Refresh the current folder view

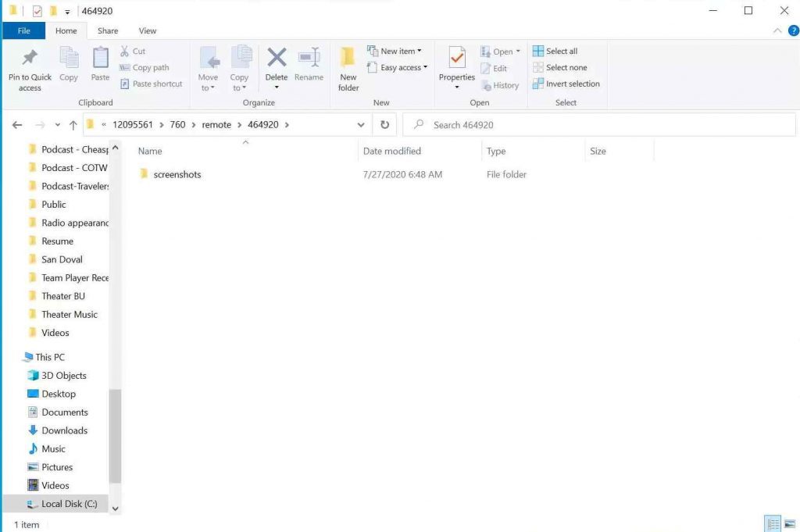pyautogui.click(x=384, y=125)
